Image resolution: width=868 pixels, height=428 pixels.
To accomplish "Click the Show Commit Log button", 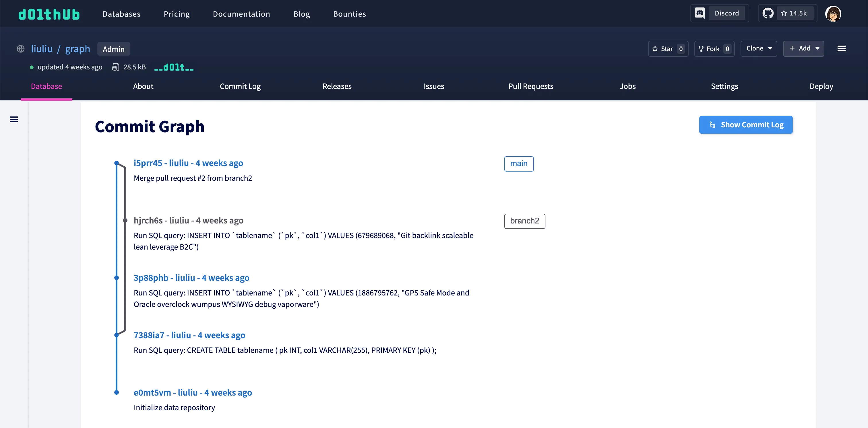I will 745,125.
